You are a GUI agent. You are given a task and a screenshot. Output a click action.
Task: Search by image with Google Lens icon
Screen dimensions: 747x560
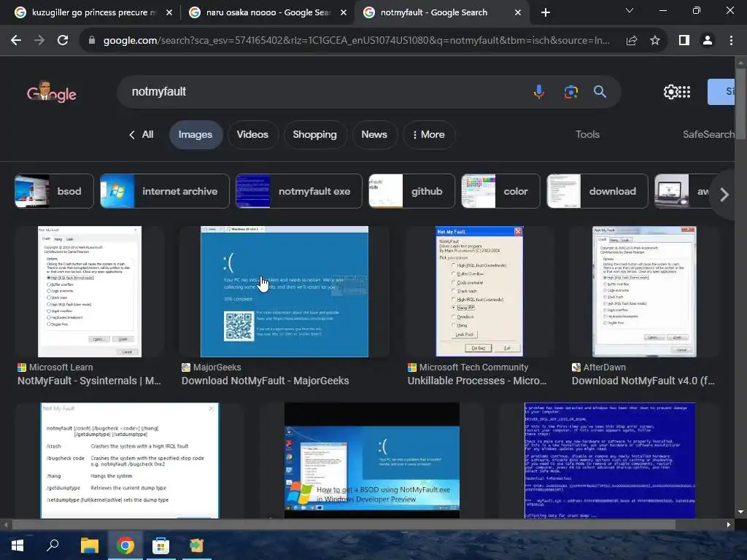click(570, 91)
